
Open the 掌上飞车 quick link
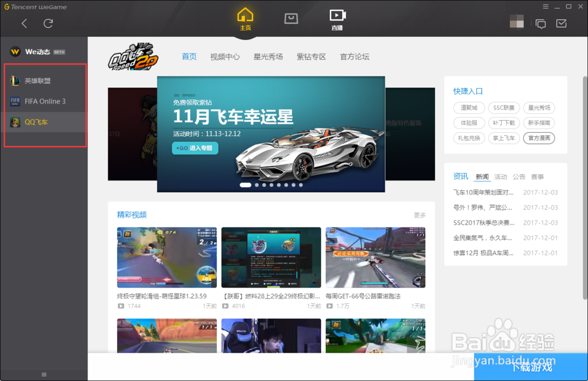coord(504,138)
